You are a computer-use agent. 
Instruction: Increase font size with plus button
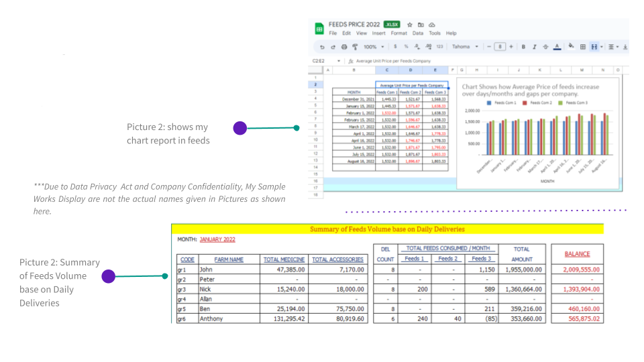[511, 46]
